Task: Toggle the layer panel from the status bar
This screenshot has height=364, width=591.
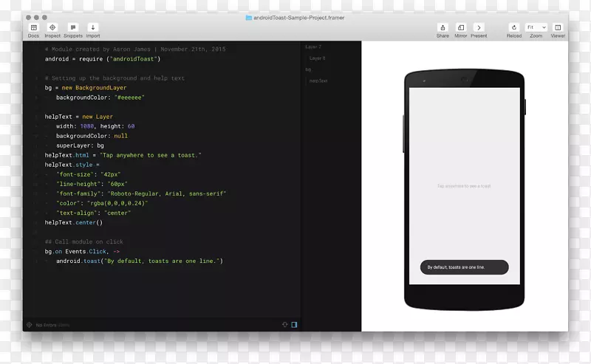Action: click(294, 324)
